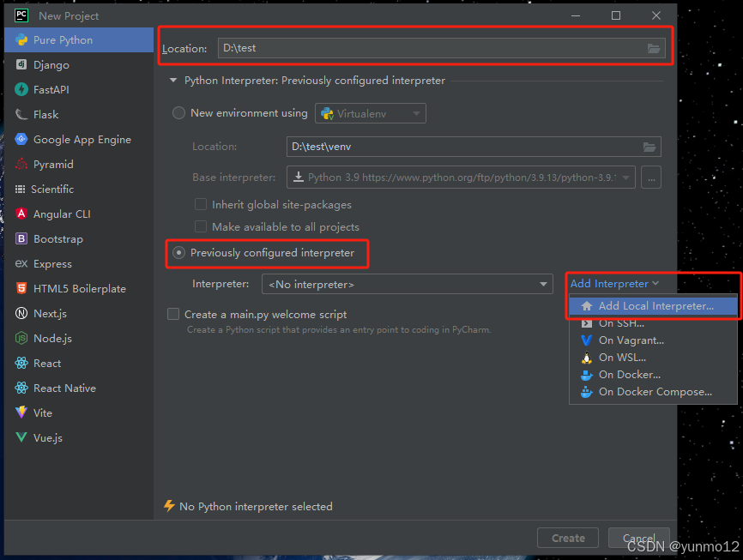This screenshot has width=743, height=560.
Task: Click the Vue.js V icon
Action: pos(21,437)
